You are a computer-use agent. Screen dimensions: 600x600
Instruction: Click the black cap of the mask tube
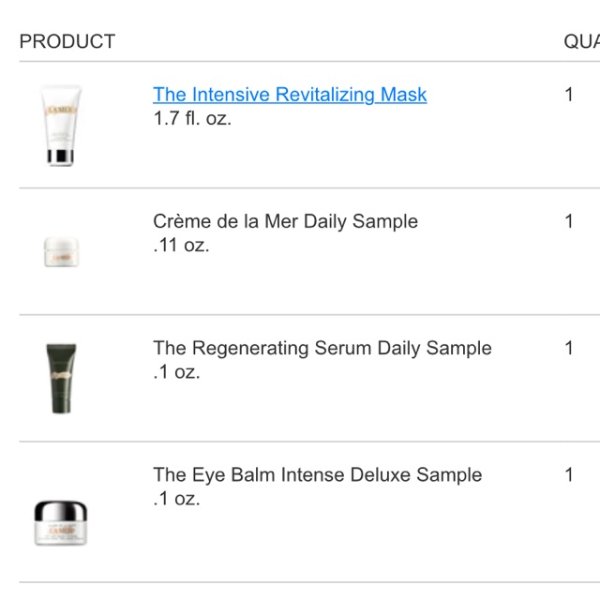tap(60, 157)
